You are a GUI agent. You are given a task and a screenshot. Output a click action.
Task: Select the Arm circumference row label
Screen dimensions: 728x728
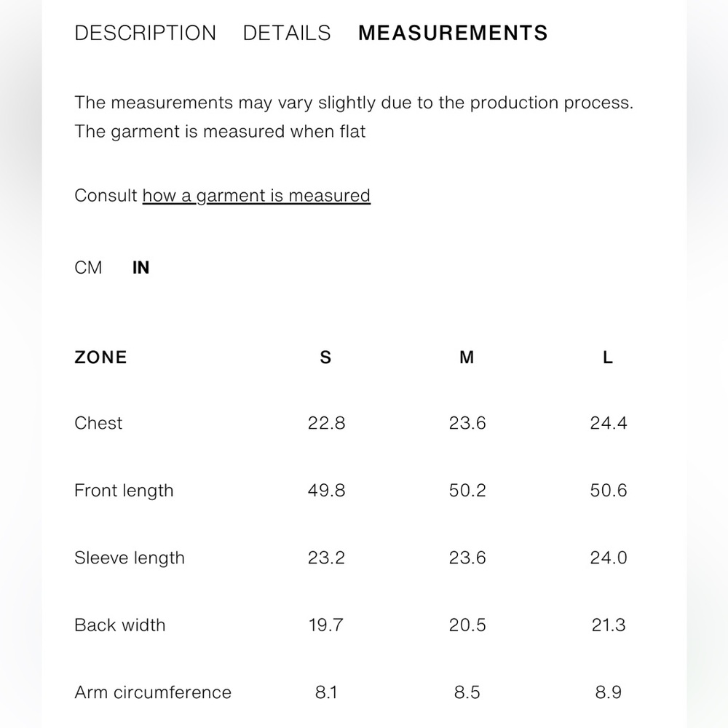click(x=153, y=692)
